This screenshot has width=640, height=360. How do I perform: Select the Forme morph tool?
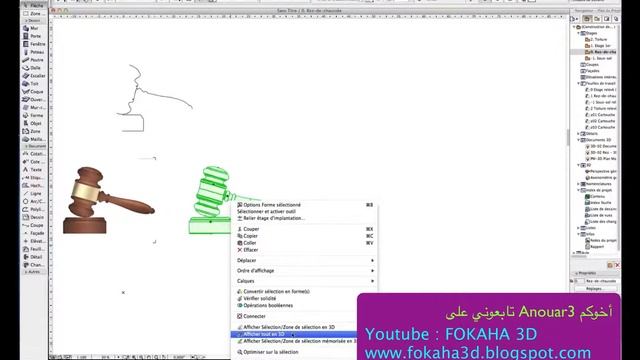pyautogui.click(x=34, y=116)
